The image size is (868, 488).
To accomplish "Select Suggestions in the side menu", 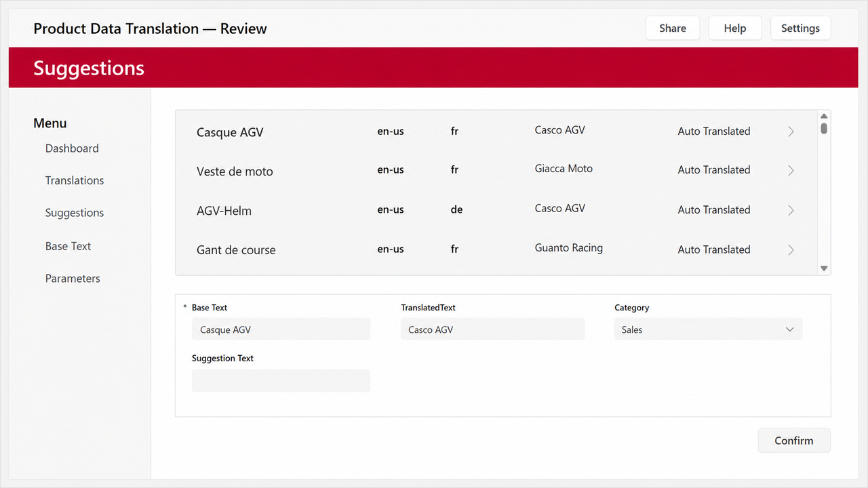I will click(75, 213).
